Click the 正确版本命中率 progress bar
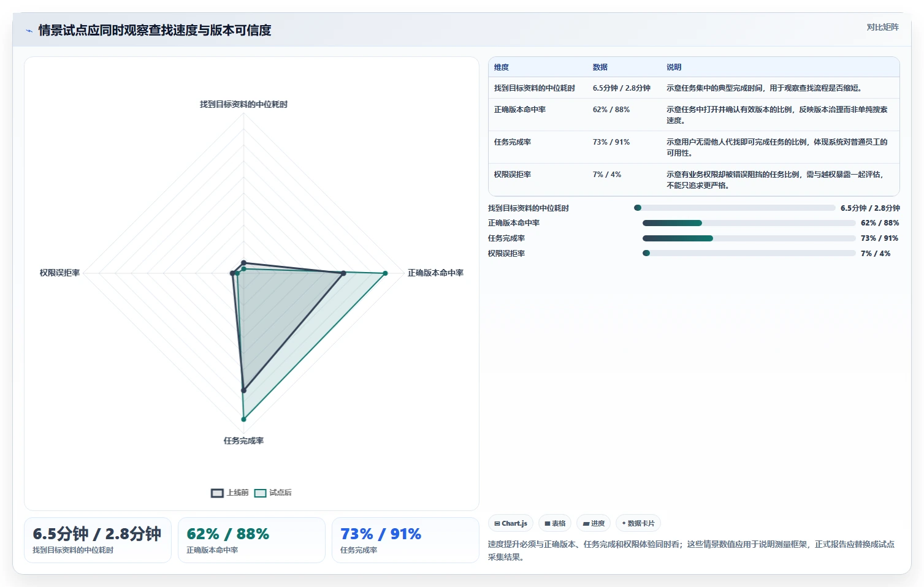The image size is (924, 587). (x=749, y=223)
